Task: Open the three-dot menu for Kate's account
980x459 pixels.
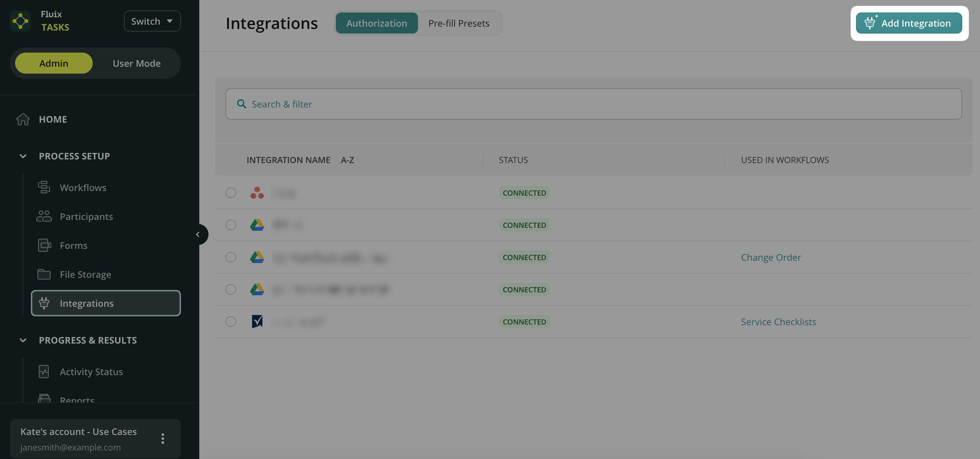Action: point(162,439)
